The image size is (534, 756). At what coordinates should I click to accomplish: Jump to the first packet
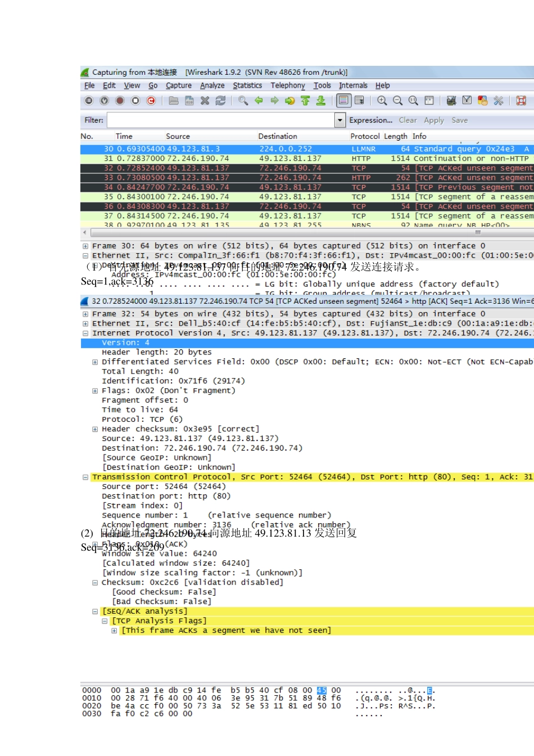305,101
